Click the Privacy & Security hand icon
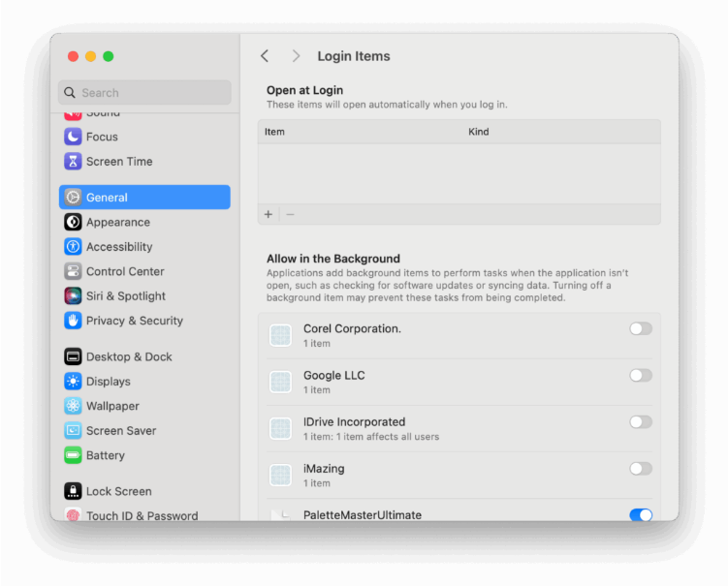This screenshot has width=728, height=586. coord(73,321)
